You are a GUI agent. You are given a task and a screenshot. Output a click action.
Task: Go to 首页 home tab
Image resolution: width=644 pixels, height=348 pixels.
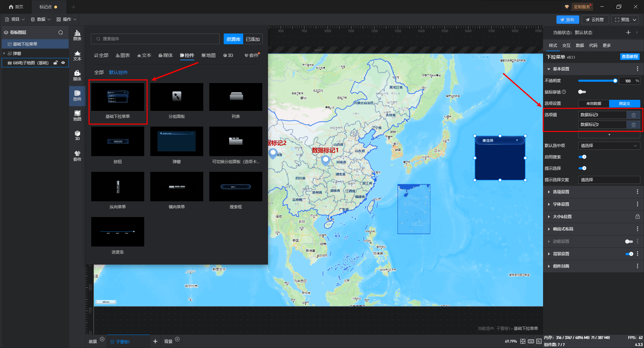point(16,7)
